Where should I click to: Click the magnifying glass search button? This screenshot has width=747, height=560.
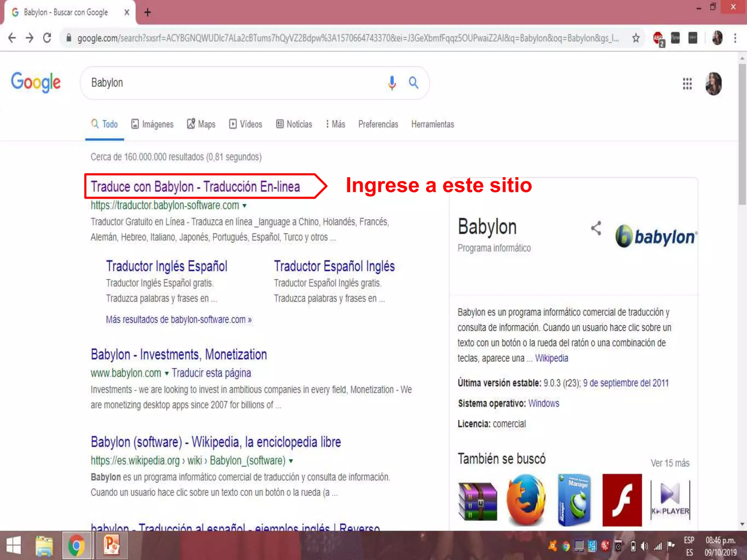413,83
